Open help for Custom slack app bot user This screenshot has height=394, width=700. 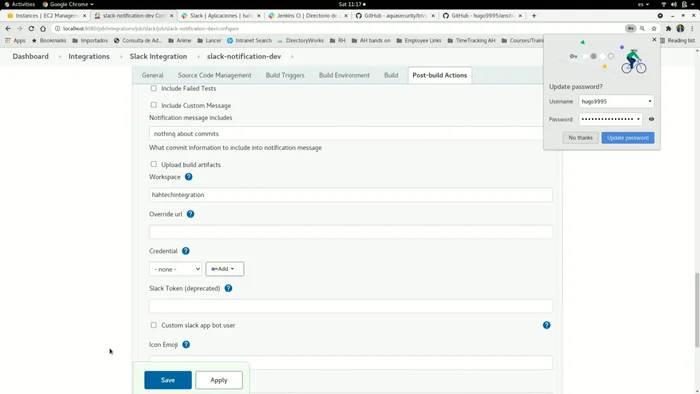(546, 325)
